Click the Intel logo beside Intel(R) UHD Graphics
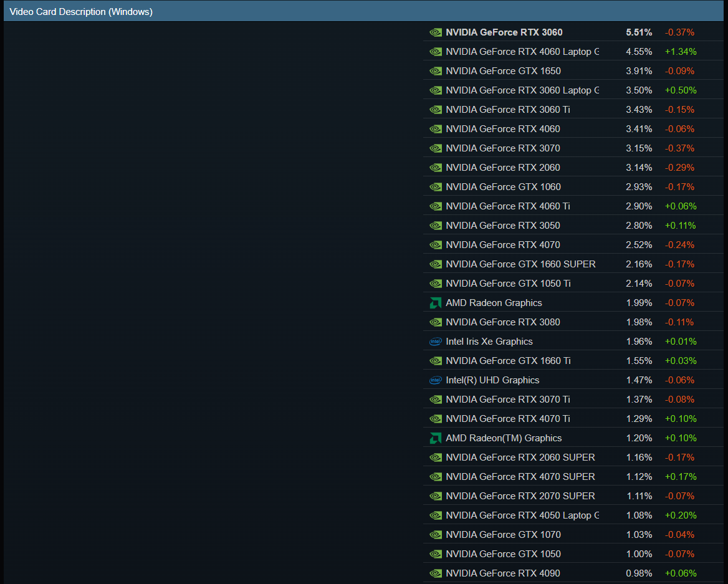Viewport: 728px width, 584px height. coord(436,380)
